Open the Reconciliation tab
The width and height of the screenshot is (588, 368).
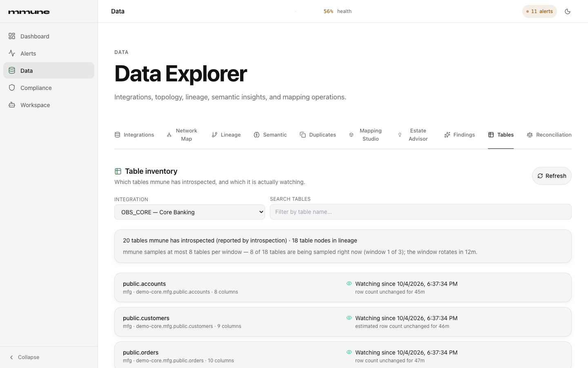(x=549, y=135)
